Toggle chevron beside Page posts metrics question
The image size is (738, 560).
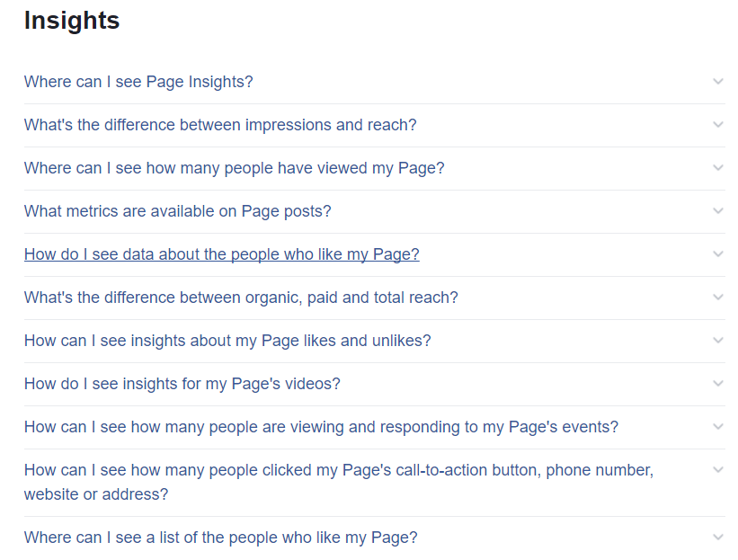717,211
